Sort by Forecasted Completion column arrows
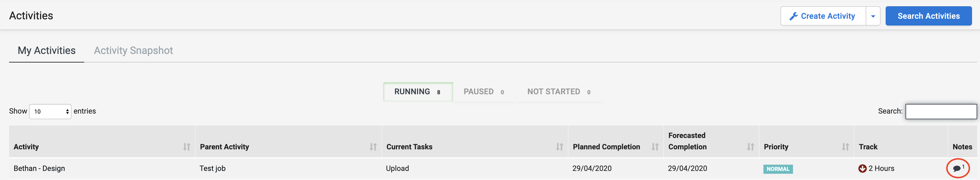Screen dimensions: 980x180 point(750,147)
